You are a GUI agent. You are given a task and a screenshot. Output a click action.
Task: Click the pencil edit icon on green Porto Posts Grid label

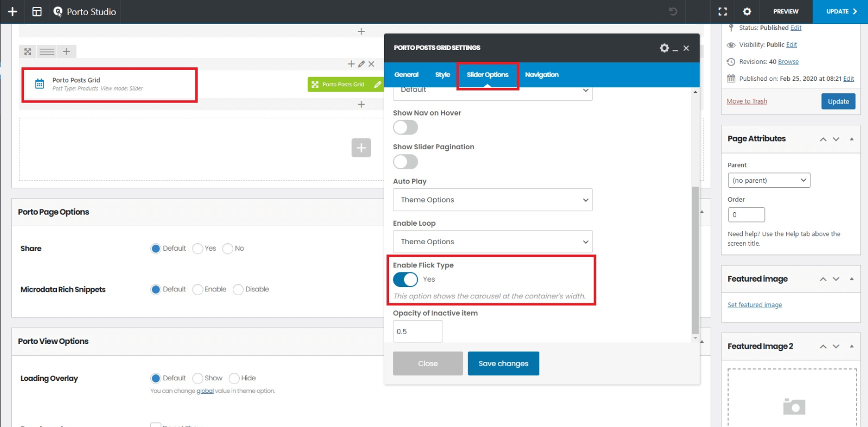click(x=378, y=84)
